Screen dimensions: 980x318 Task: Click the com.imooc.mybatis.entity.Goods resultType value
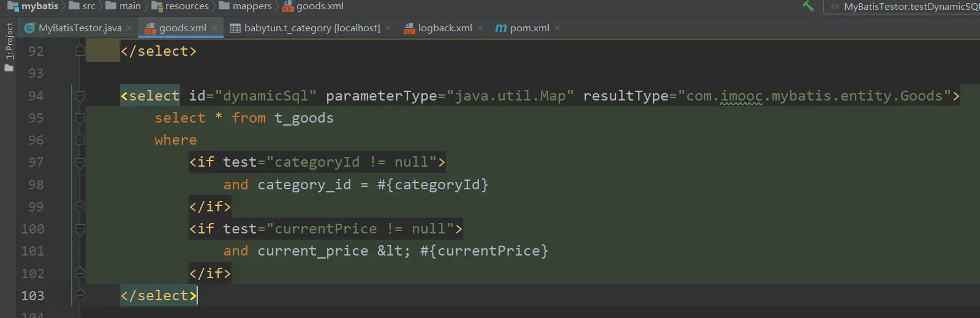tap(814, 96)
